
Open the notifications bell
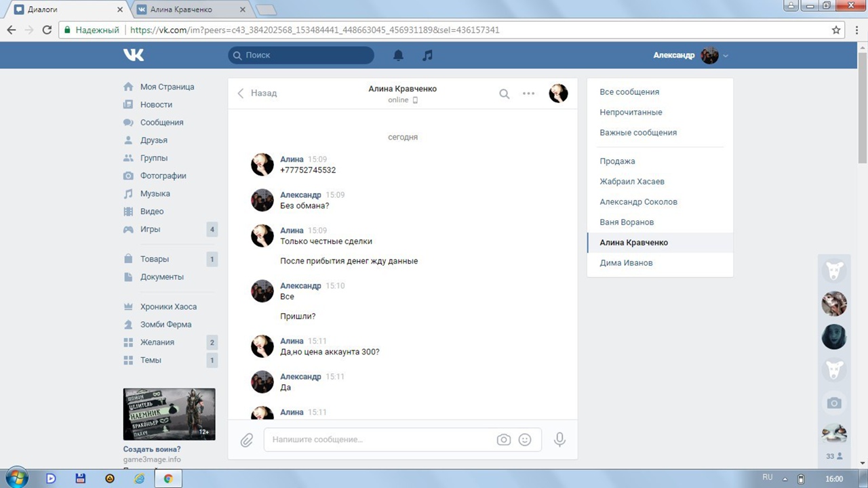(399, 56)
